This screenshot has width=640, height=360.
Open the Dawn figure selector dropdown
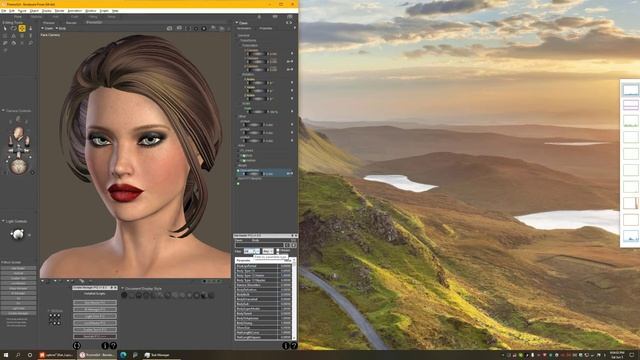pos(47,29)
